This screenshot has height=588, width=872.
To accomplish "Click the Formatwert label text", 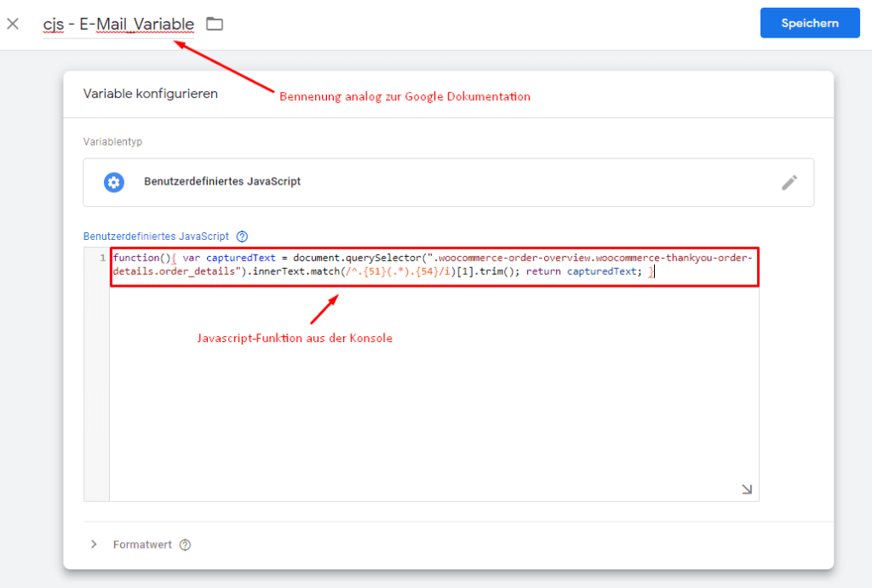I will tap(142, 545).
